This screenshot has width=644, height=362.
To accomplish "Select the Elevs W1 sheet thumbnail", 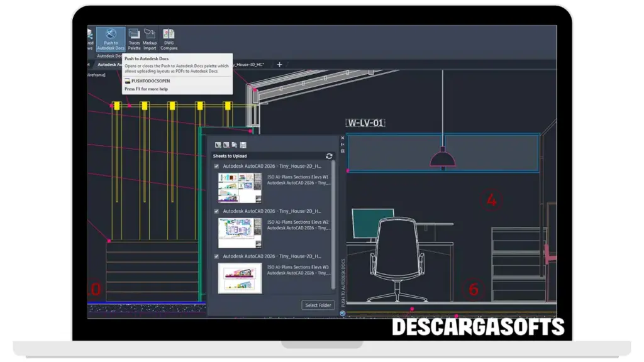I will pyautogui.click(x=240, y=188).
